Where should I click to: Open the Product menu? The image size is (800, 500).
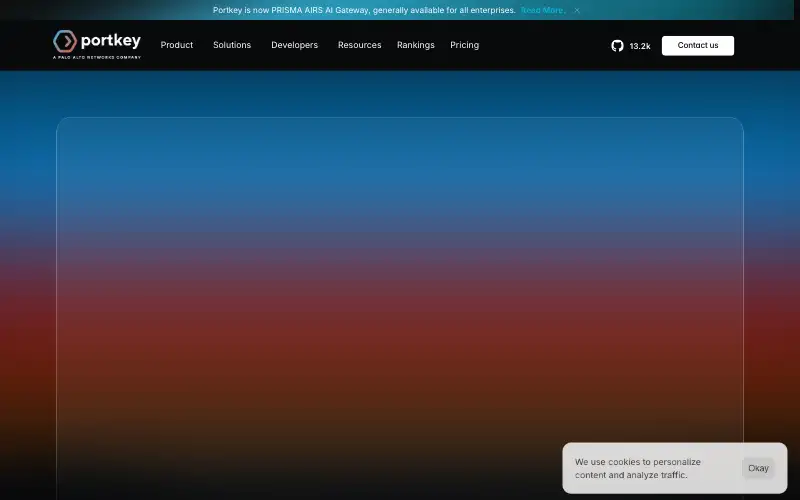[177, 45]
